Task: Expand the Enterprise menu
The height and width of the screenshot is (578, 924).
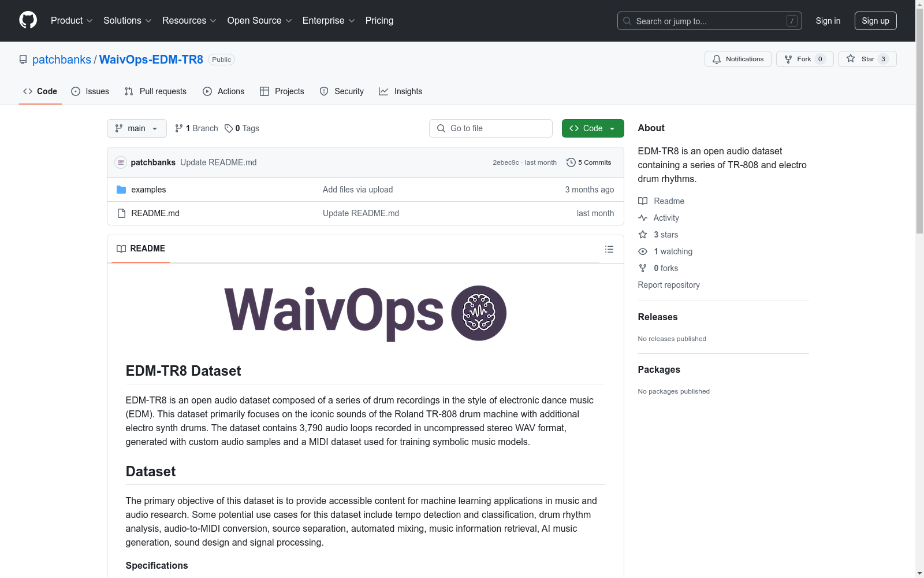Action: point(329,21)
